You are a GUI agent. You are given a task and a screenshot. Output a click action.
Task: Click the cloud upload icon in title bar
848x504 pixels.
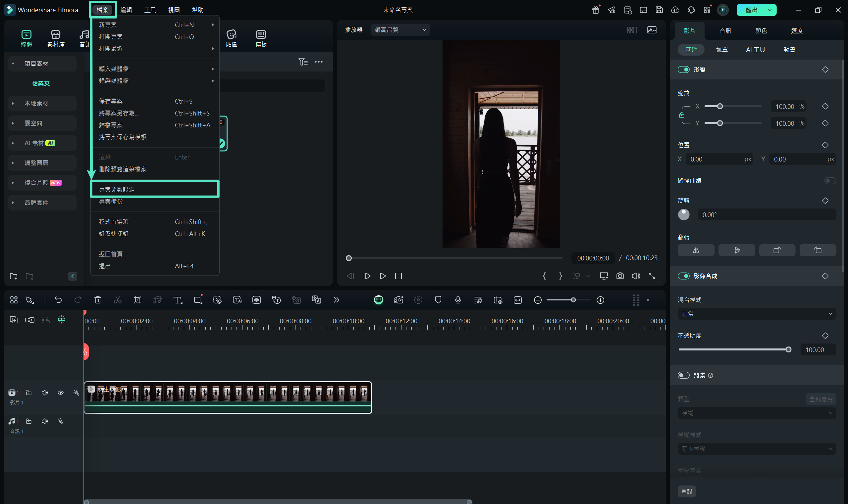tap(675, 10)
